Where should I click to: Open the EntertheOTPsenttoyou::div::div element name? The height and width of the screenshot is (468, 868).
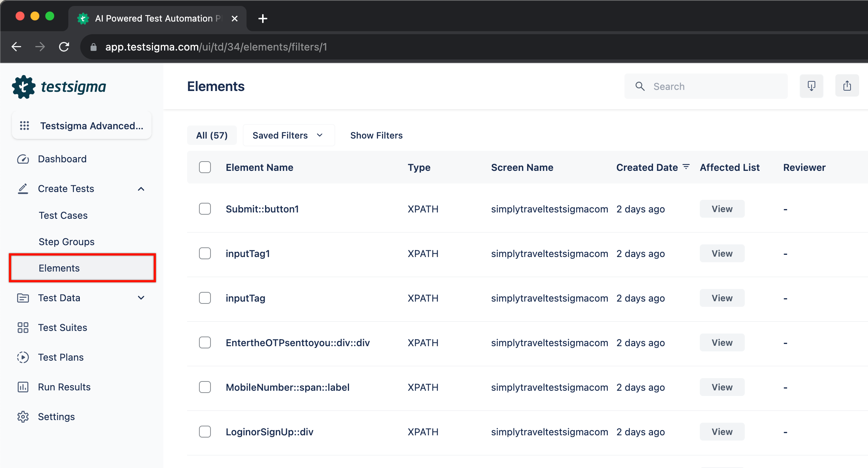tap(298, 343)
